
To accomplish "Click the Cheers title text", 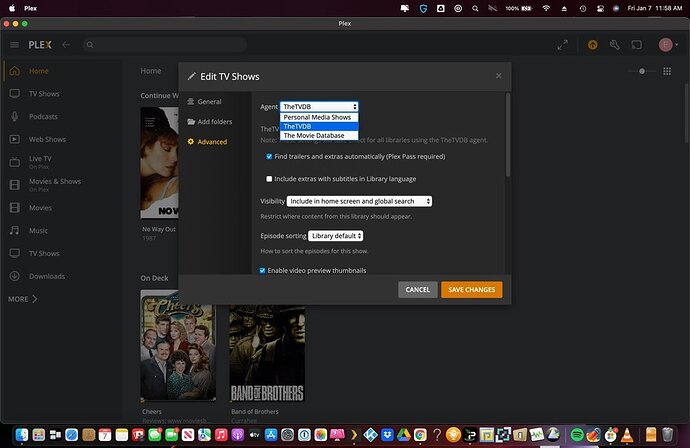I will click(x=152, y=411).
